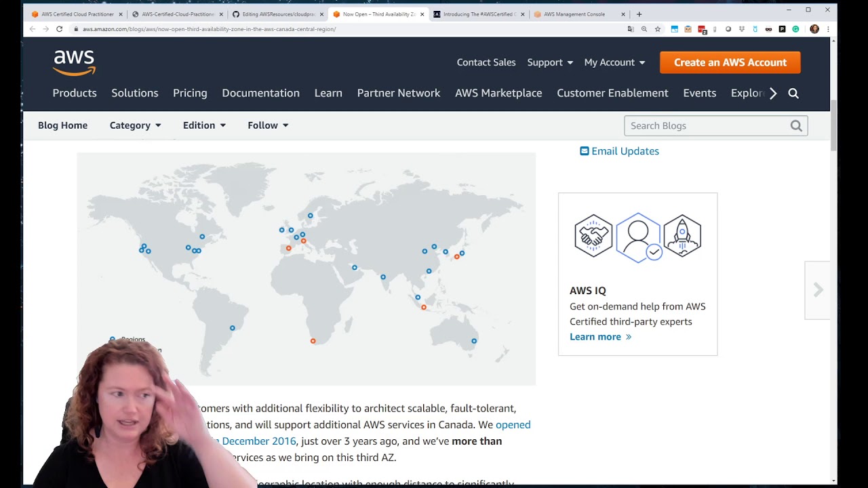868x488 pixels.
Task: Click the AWS IQ Learn more link
Action: (x=600, y=337)
